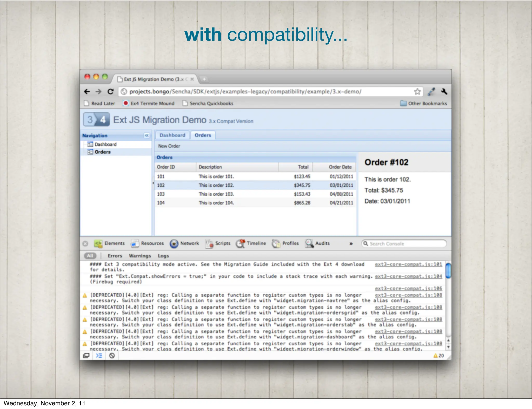Sort by the Description column header
This screenshot has height=409, width=532.
coord(237,167)
